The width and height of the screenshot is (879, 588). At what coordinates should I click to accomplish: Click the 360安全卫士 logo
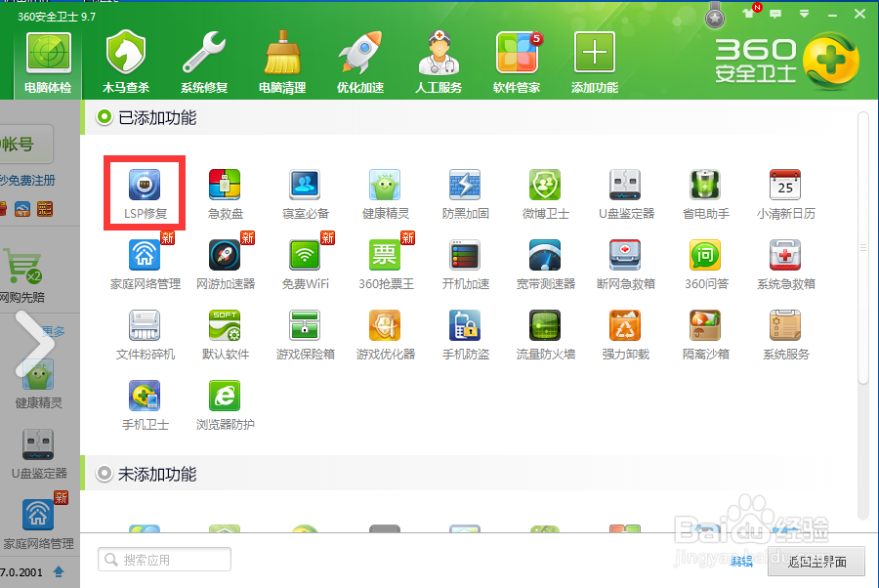(786, 62)
